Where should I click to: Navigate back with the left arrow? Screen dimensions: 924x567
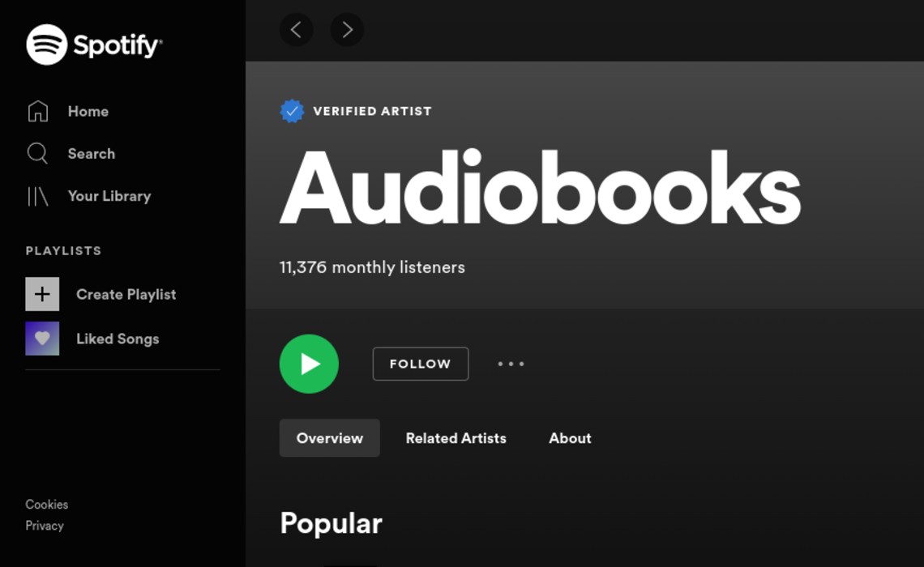pyautogui.click(x=296, y=30)
